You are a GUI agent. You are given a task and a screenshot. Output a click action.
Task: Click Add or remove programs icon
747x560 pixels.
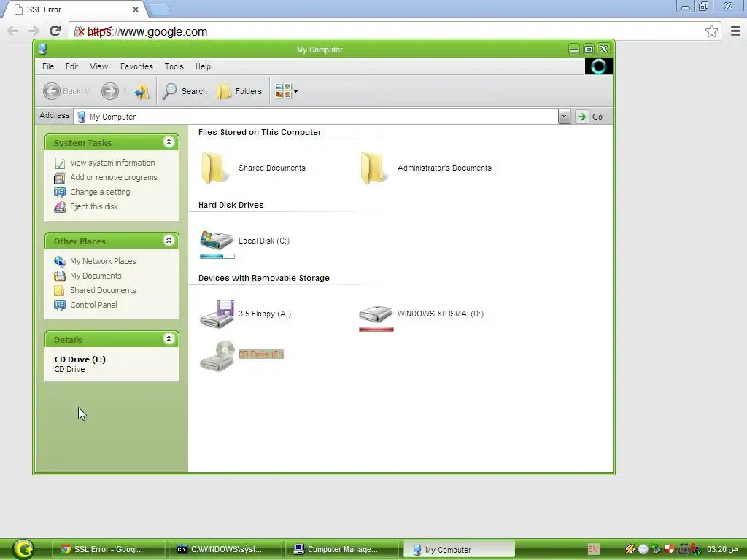pos(60,178)
